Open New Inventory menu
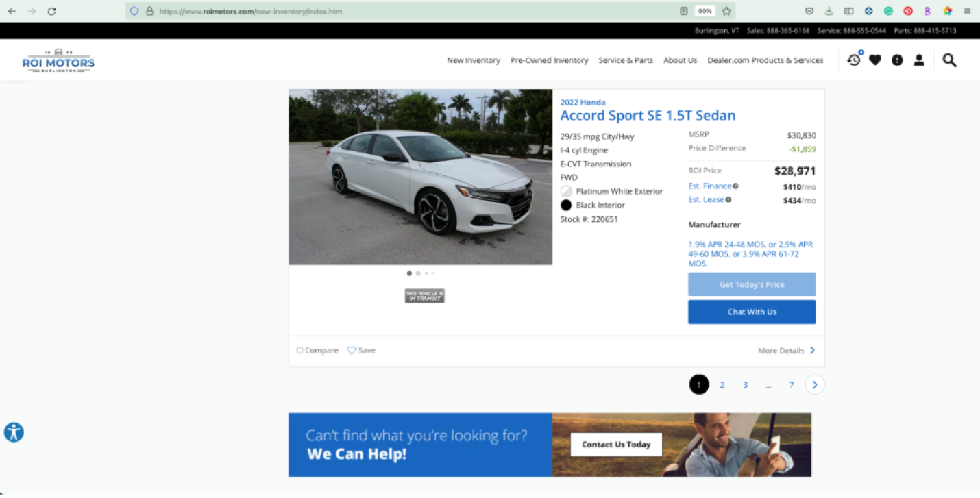The image size is (980, 498). coord(474,60)
